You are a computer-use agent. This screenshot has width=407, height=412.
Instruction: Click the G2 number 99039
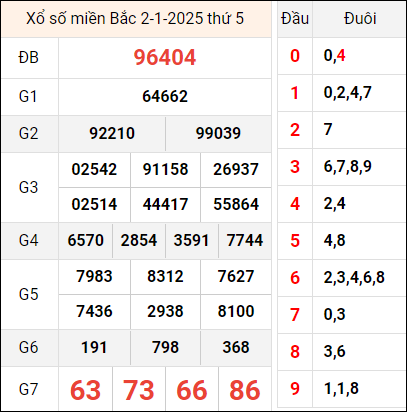click(x=218, y=134)
